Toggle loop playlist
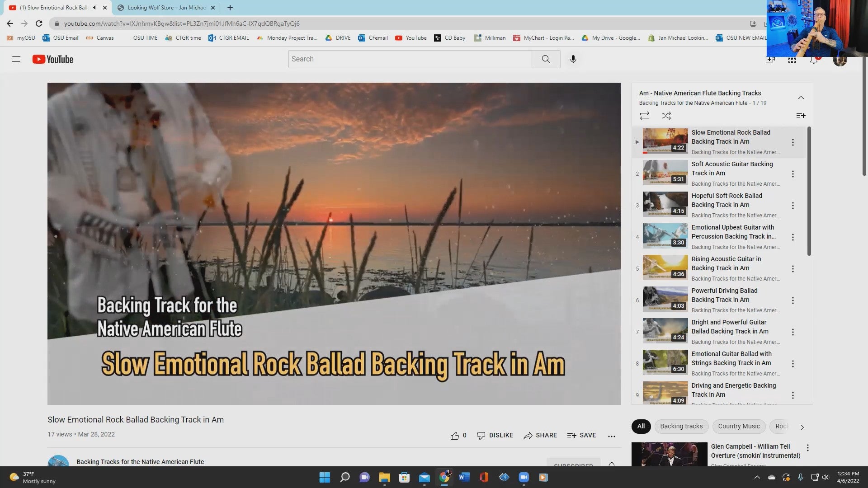868x488 pixels. pyautogui.click(x=645, y=116)
